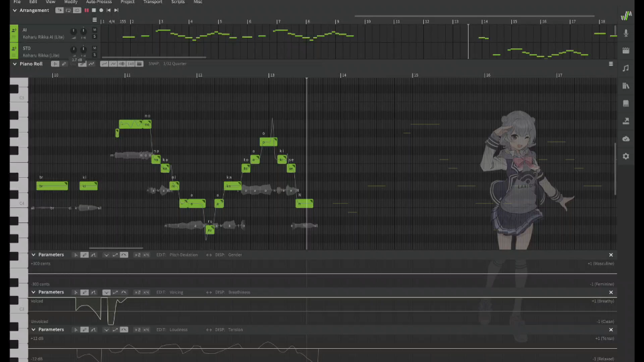Collapse the Piano Roll panel
The height and width of the screenshot is (362, 644).
pyautogui.click(x=15, y=63)
